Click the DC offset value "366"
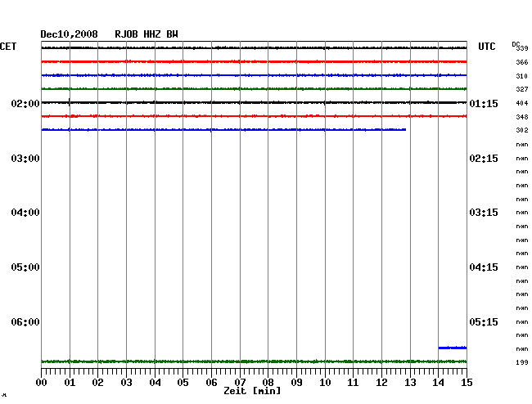The width and height of the screenshot is (532, 404). pyautogui.click(x=522, y=62)
